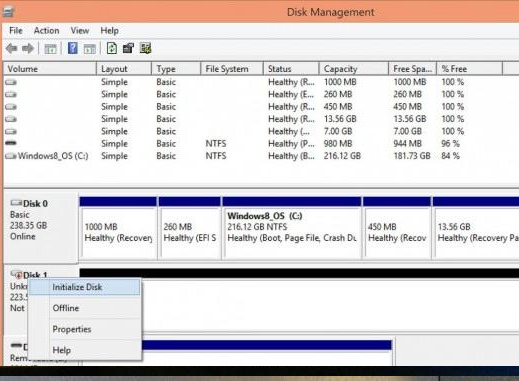Select the 1000 MB Recovery partition on Disk 0
The width and height of the screenshot is (519, 381).
(118, 227)
